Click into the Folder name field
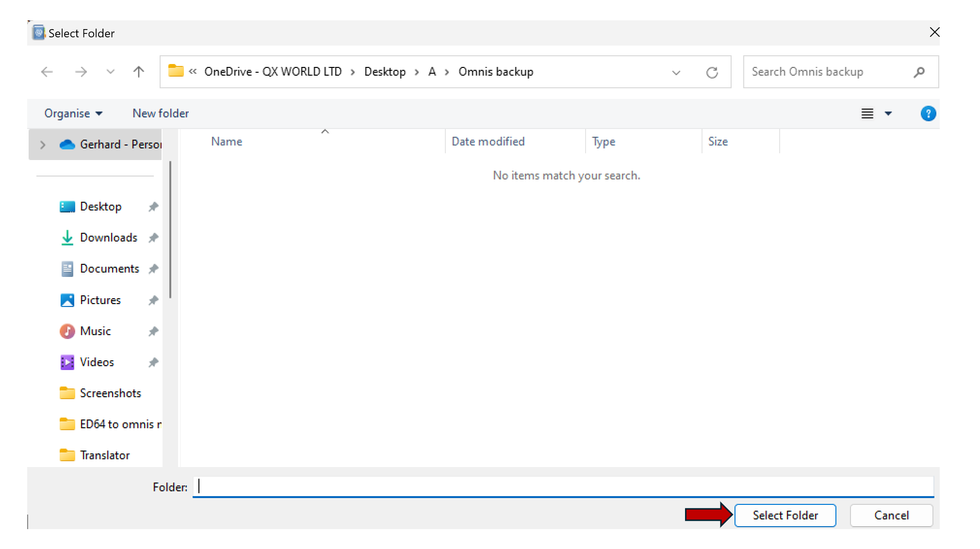Screen dimensions: 980x549 (563, 486)
